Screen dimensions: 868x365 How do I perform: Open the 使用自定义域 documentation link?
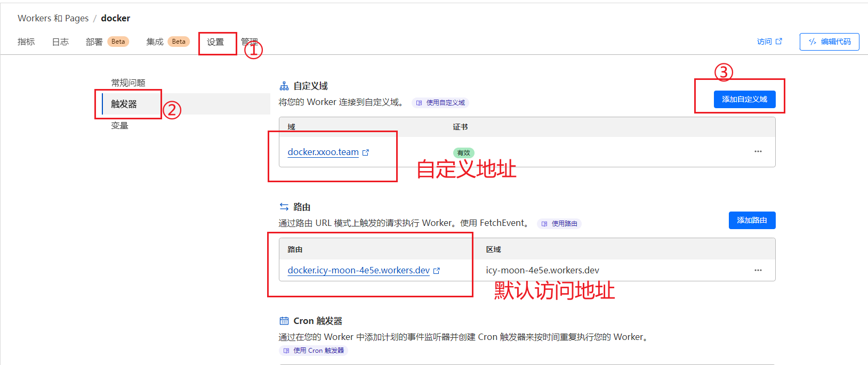point(440,103)
